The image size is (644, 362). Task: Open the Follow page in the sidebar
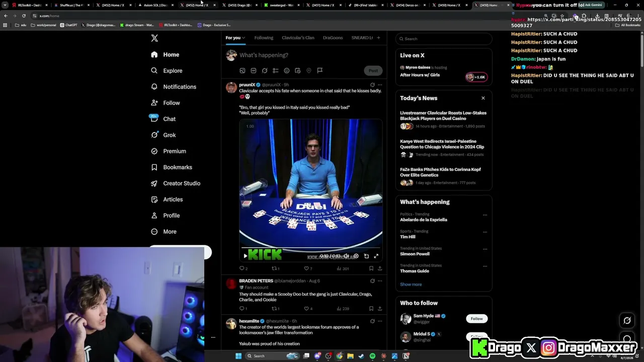coord(165,103)
